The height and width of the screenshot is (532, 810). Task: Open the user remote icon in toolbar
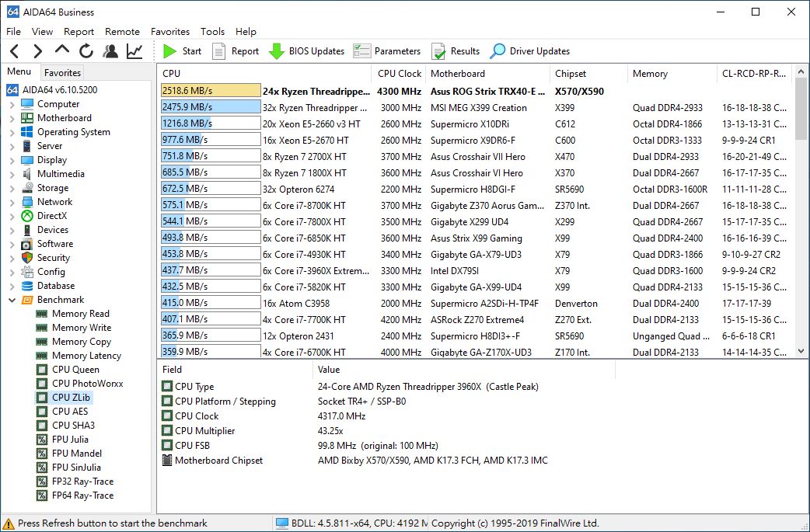(x=110, y=51)
